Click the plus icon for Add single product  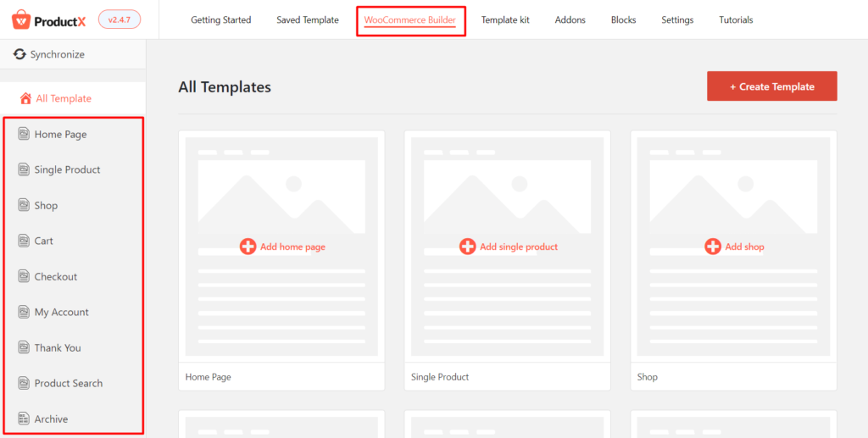click(467, 247)
